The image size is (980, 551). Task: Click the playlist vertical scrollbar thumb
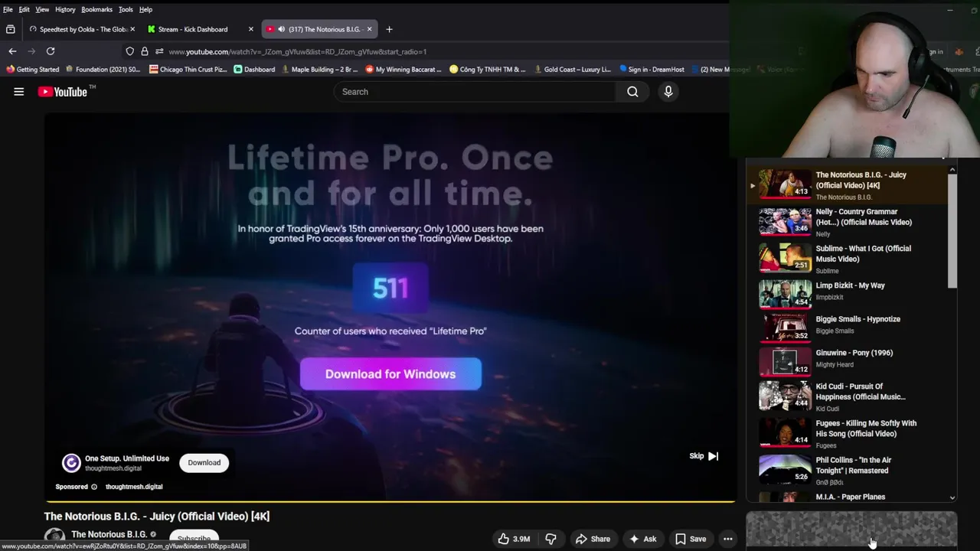952,231
